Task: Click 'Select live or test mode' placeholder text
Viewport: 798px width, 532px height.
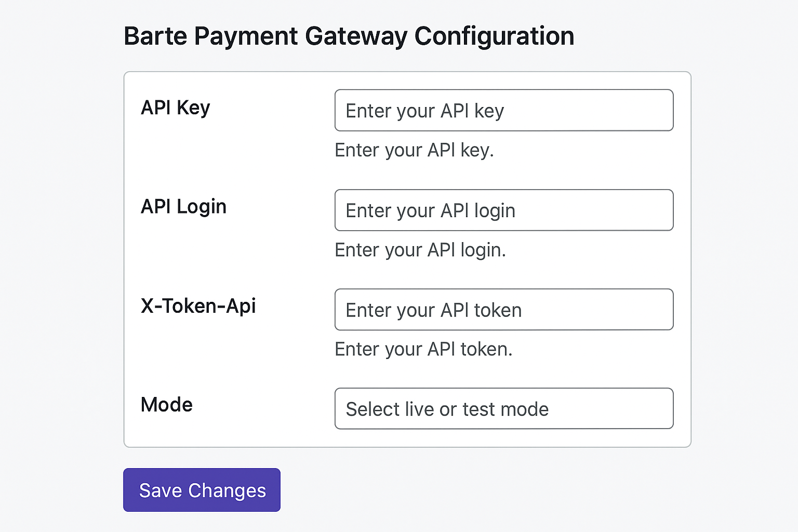Action: (447, 409)
